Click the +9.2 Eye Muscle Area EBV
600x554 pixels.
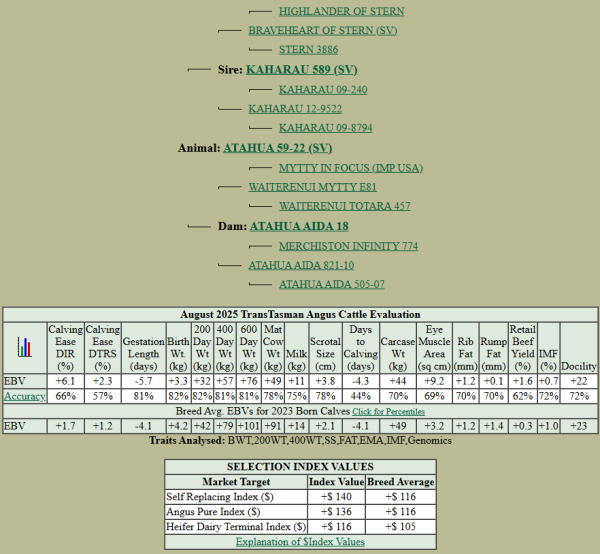[434, 381]
